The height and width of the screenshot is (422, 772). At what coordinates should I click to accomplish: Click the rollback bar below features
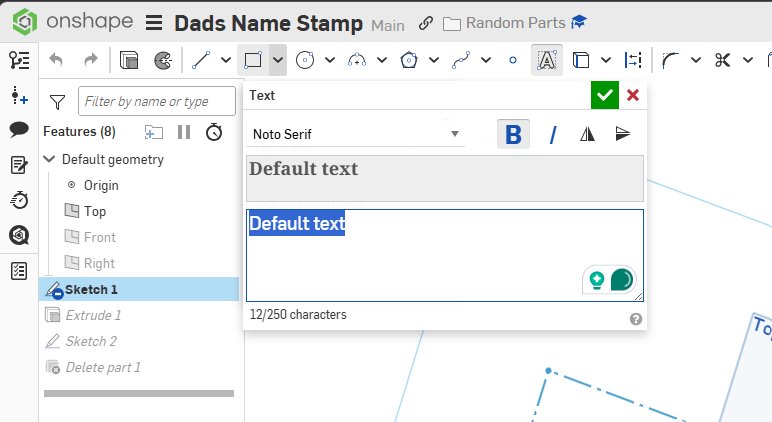click(139, 393)
